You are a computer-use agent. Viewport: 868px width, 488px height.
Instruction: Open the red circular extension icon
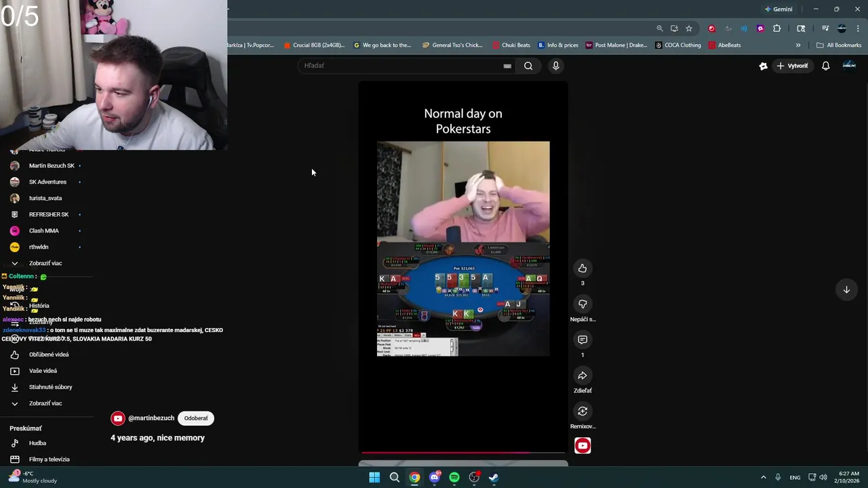pos(711,28)
